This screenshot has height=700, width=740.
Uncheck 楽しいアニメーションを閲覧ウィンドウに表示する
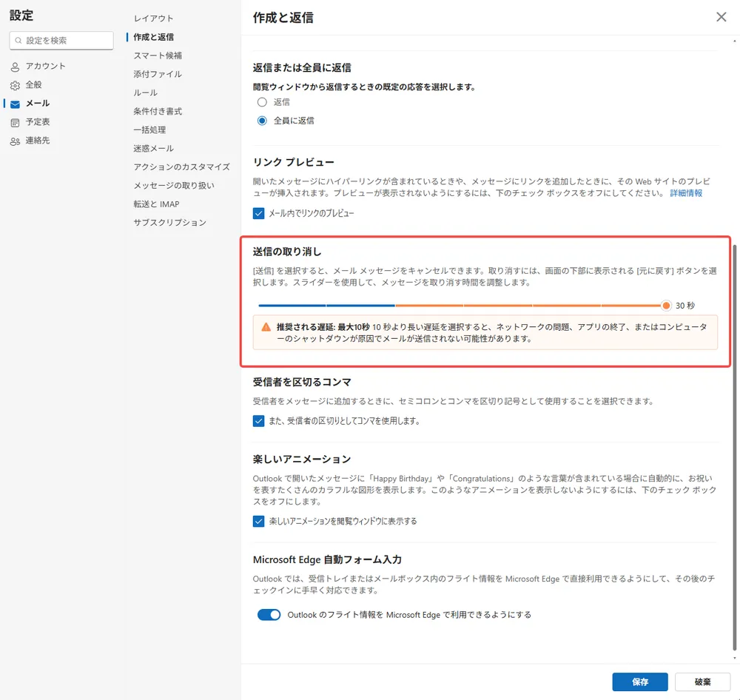click(x=258, y=521)
